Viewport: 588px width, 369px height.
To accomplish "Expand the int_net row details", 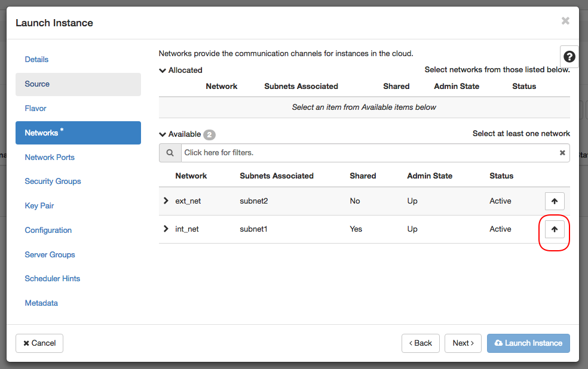I will 166,229.
